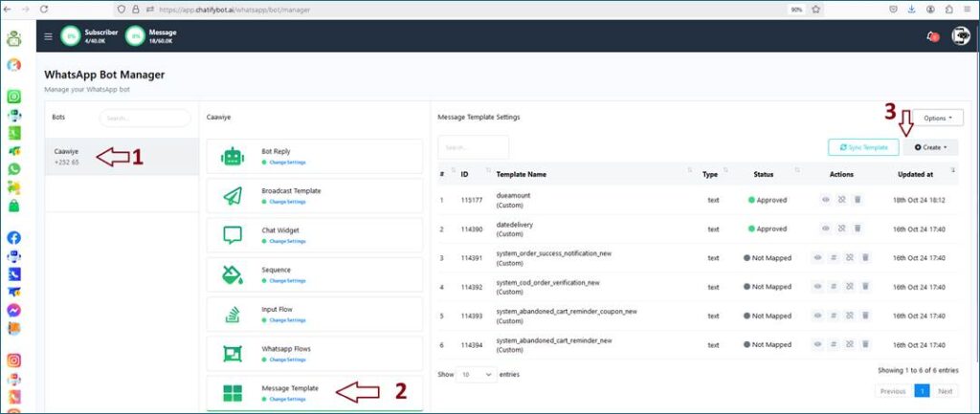Expand the Options dropdown
The height and width of the screenshot is (414, 980).
[937, 118]
